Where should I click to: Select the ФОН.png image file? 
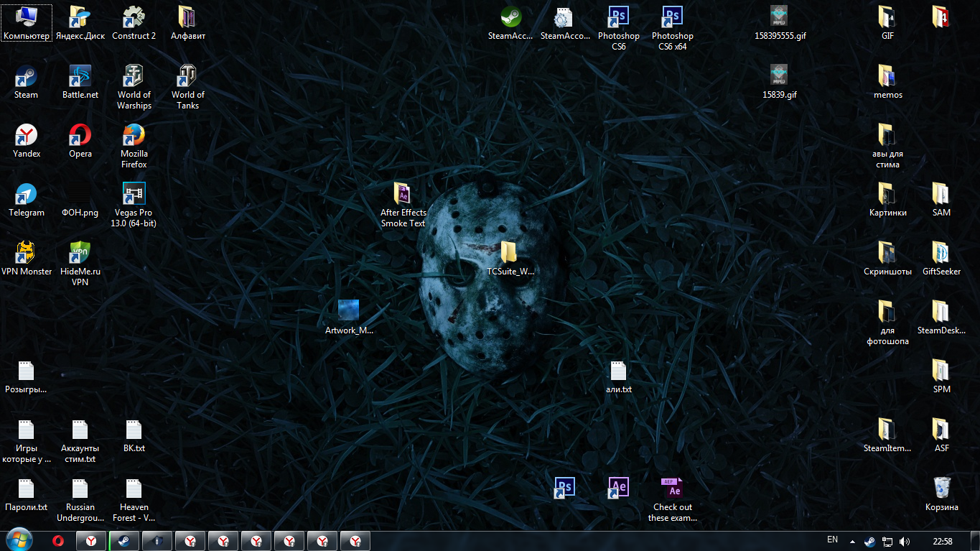coord(80,200)
